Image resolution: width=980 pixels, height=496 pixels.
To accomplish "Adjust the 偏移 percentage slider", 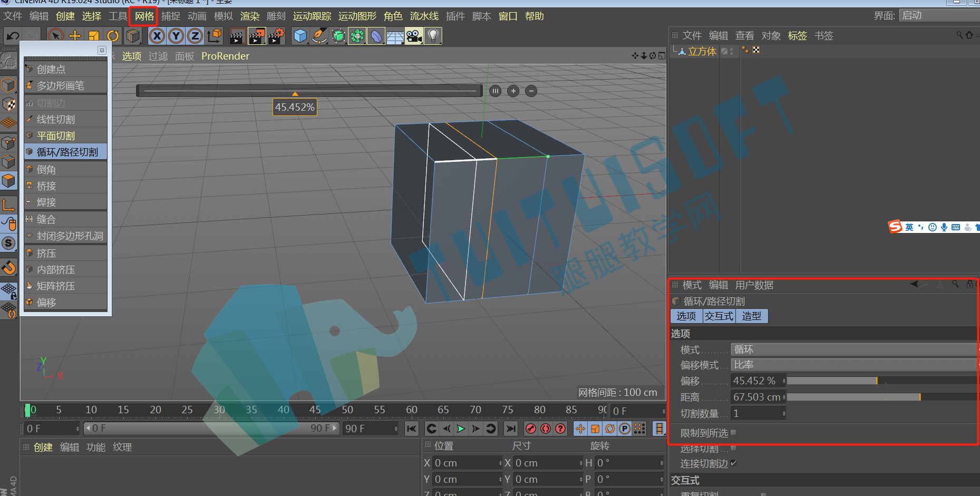I will 881,381.
